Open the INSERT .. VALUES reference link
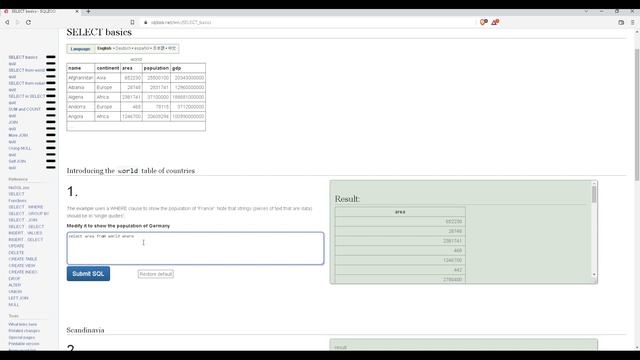Image resolution: width=640 pixels, height=360 pixels. (x=25, y=233)
